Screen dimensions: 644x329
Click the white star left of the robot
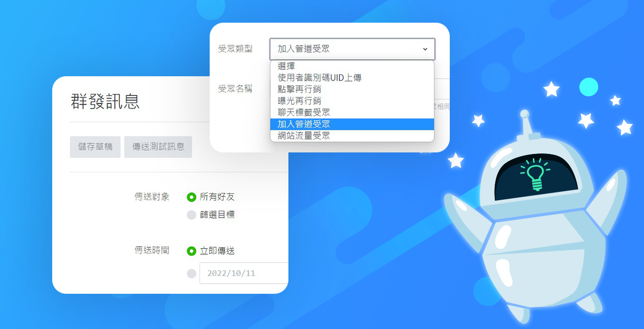pyautogui.click(x=456, y=160)
